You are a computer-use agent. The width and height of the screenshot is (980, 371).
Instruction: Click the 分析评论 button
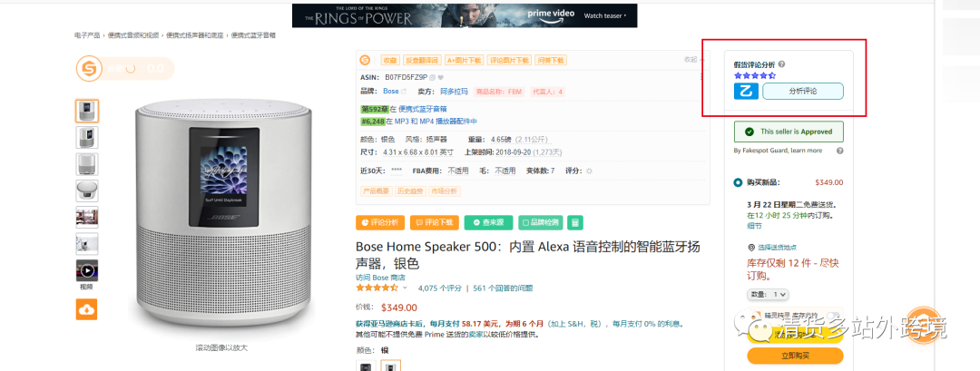(x=802, y=92)
